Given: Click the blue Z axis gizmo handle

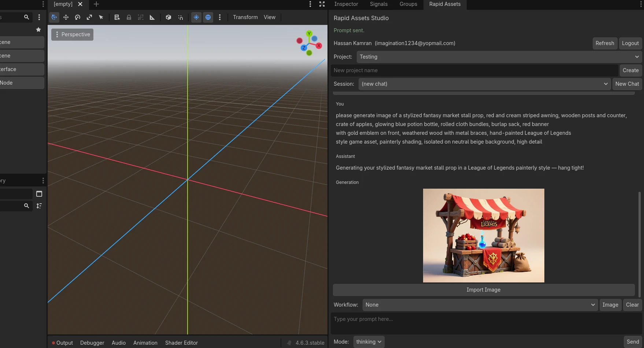Looking at the screenshot, I should (304, 48).
